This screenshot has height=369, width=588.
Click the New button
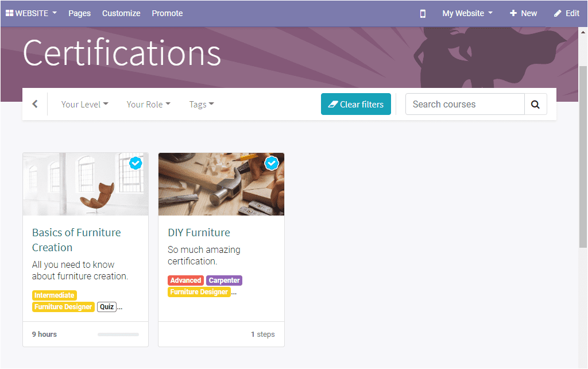tap(524, 13)
